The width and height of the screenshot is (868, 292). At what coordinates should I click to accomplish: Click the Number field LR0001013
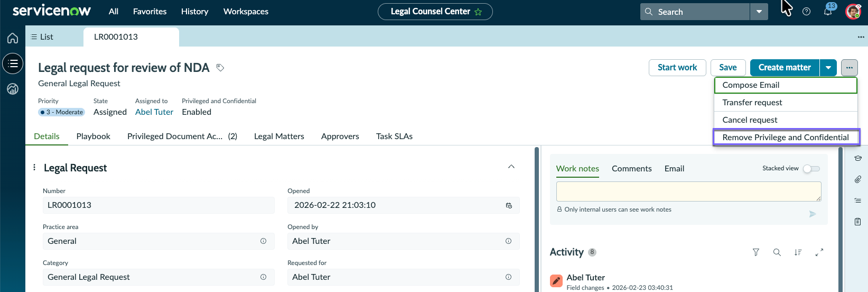(158, 205)
